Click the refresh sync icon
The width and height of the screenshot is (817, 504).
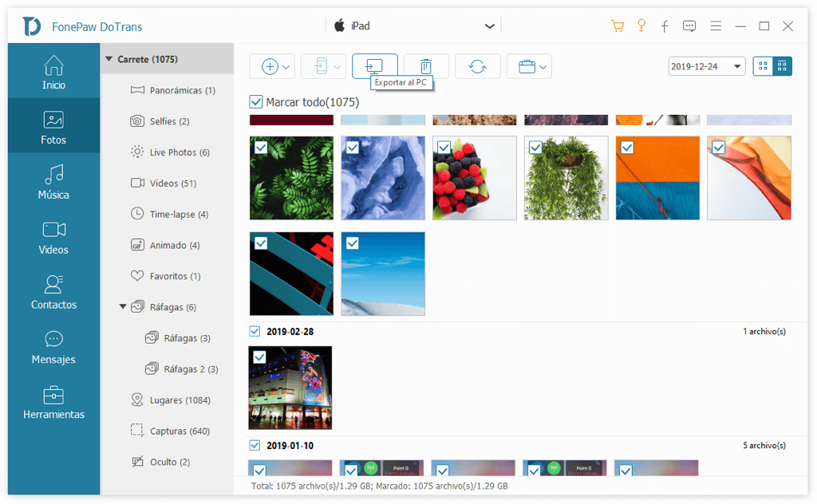pyautogui.click(x=477, y=66)
